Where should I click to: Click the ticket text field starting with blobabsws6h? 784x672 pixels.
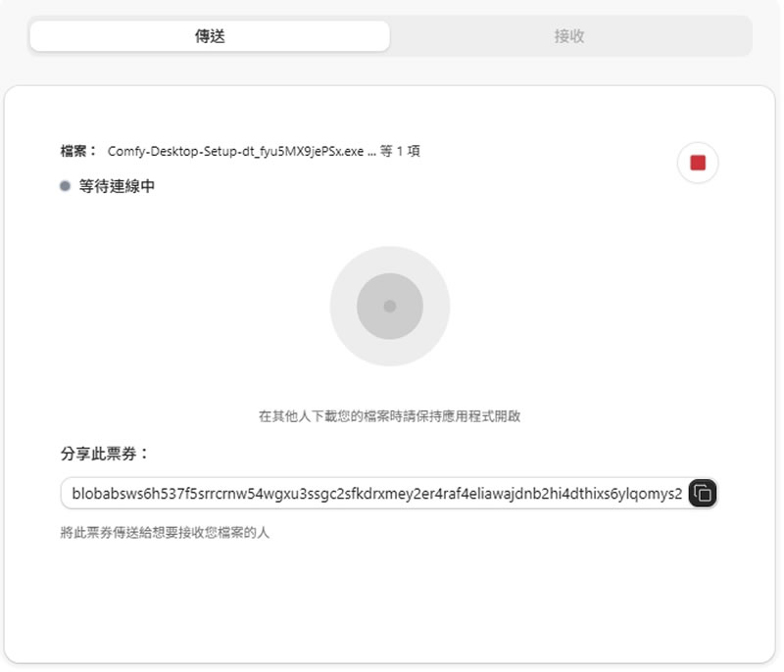(x=376, y=494)
